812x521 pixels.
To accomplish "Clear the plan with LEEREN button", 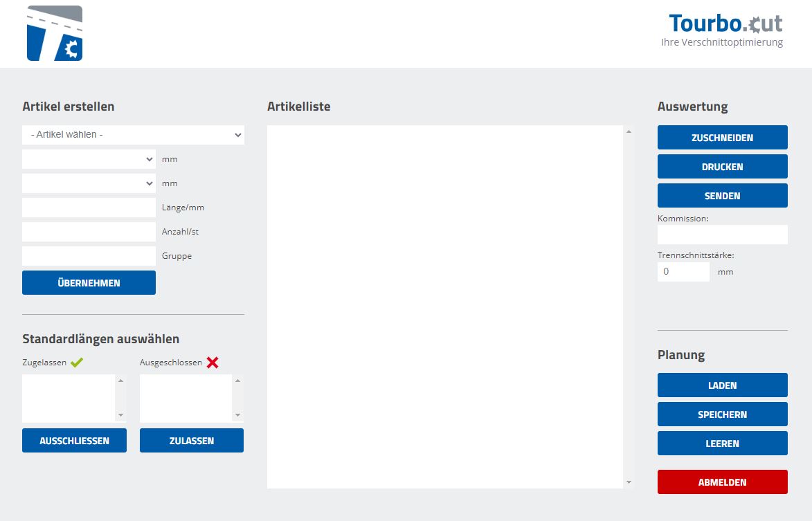I will (723, 443).
